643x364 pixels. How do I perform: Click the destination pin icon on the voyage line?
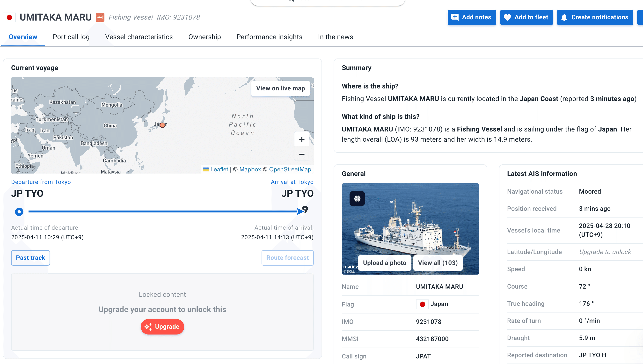click(305, 209)
